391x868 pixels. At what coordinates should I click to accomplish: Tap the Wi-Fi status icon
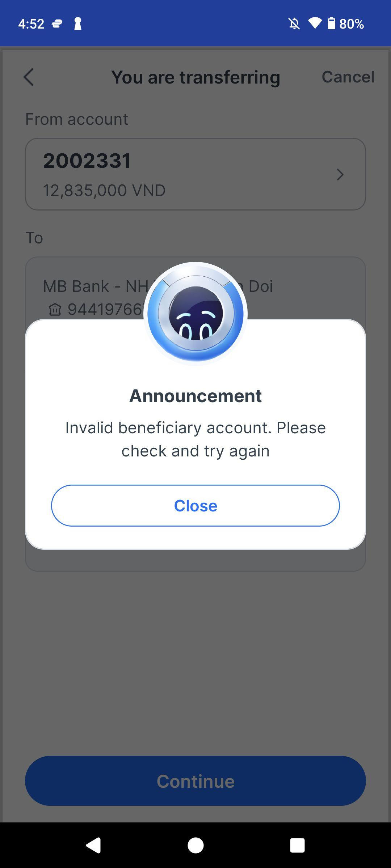click(x=315, y=24)
